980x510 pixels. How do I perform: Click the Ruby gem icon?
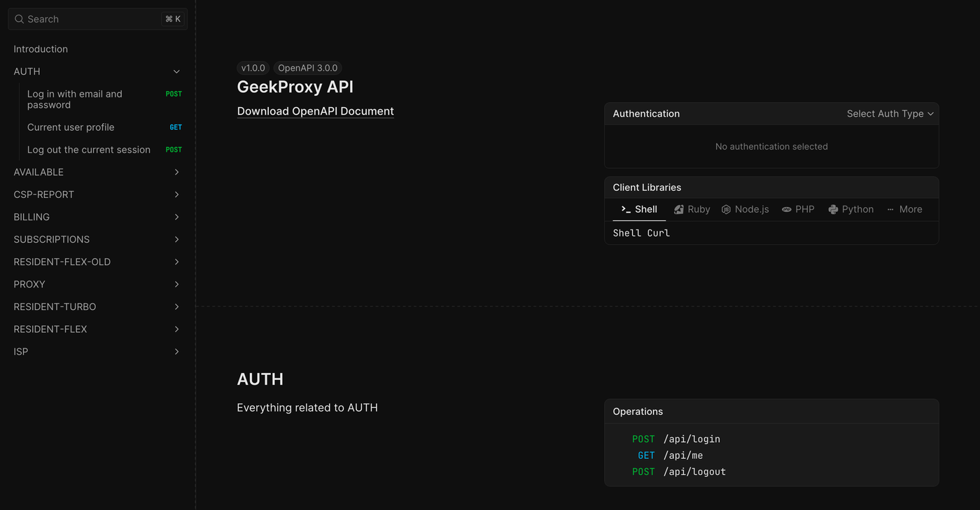[x=678, y=209]
